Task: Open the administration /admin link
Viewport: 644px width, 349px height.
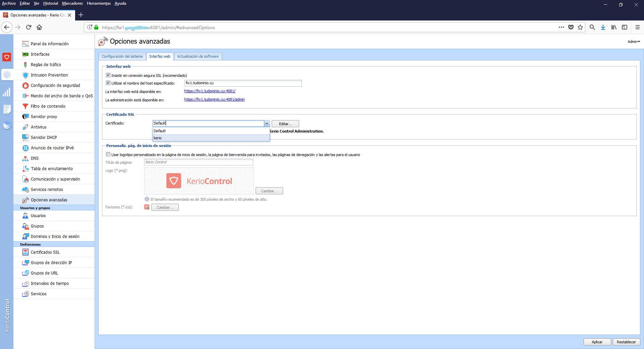Action: click(214, 99)
